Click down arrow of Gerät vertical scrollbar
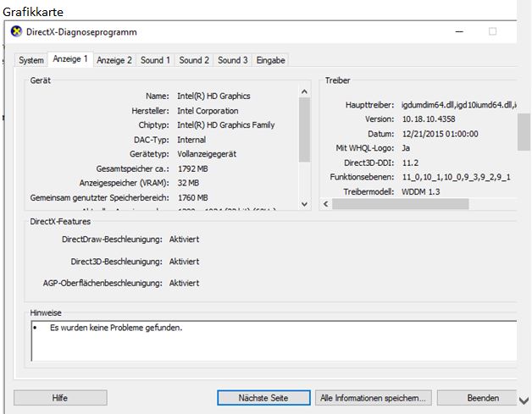532x414 pixels. coord(304,204)
